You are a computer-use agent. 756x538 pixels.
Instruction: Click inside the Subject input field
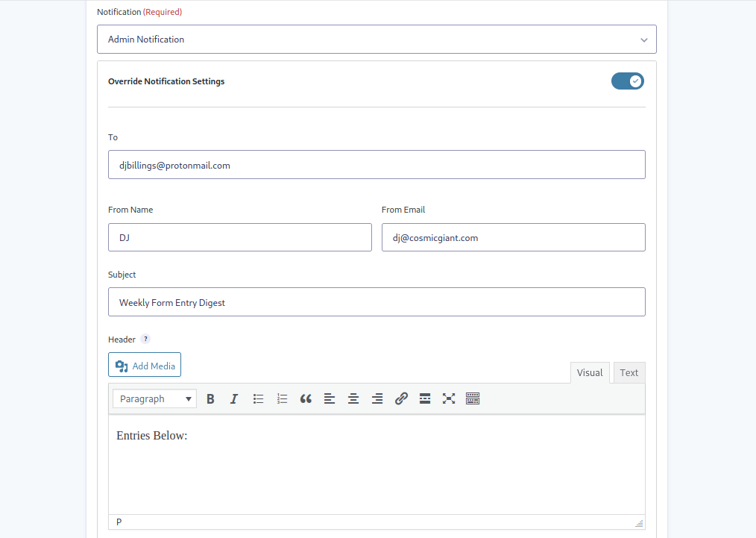click(x=377, y=301)
